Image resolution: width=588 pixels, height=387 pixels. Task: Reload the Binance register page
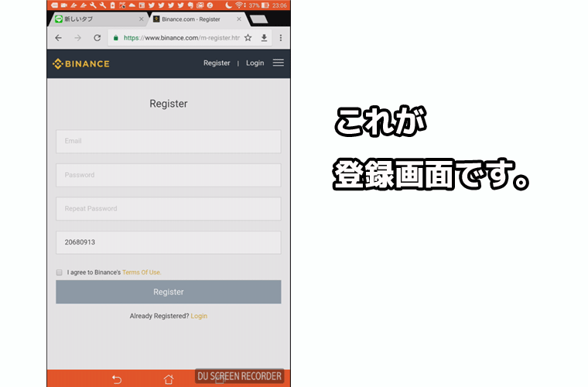97,38
